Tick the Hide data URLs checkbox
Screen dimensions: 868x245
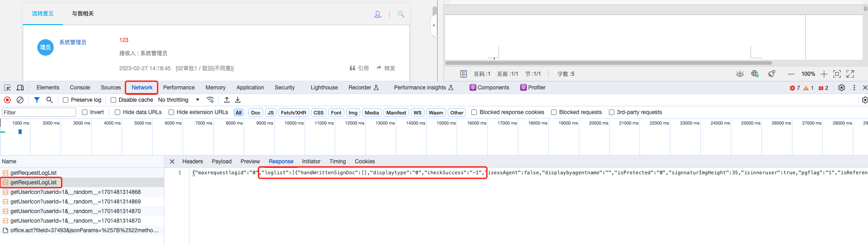(x=117, y=112)
